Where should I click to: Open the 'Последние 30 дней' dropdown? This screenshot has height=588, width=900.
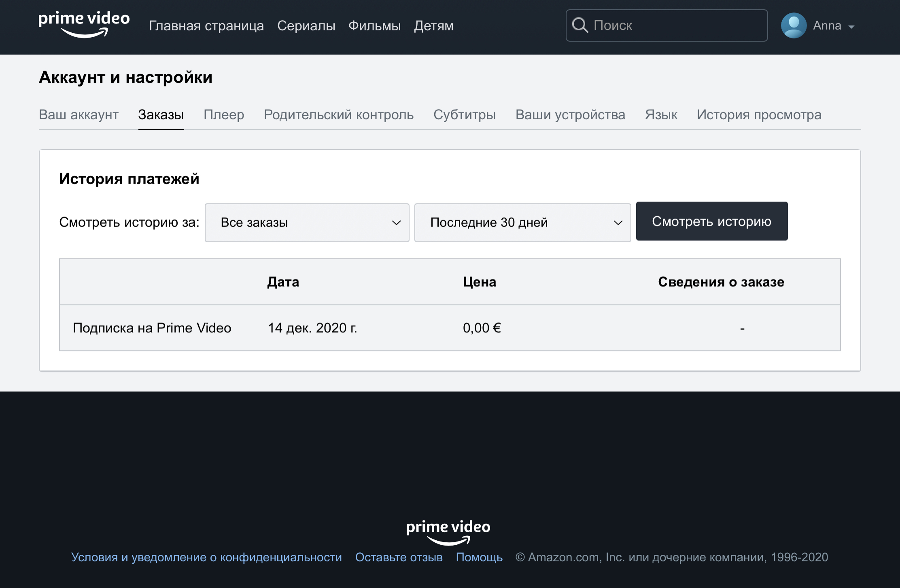pos(522,222)
